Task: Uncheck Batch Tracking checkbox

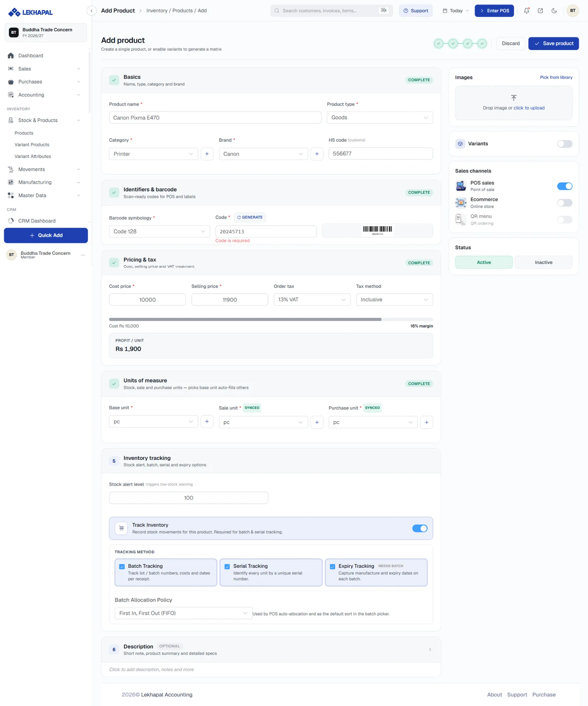Action: [122, 566]
